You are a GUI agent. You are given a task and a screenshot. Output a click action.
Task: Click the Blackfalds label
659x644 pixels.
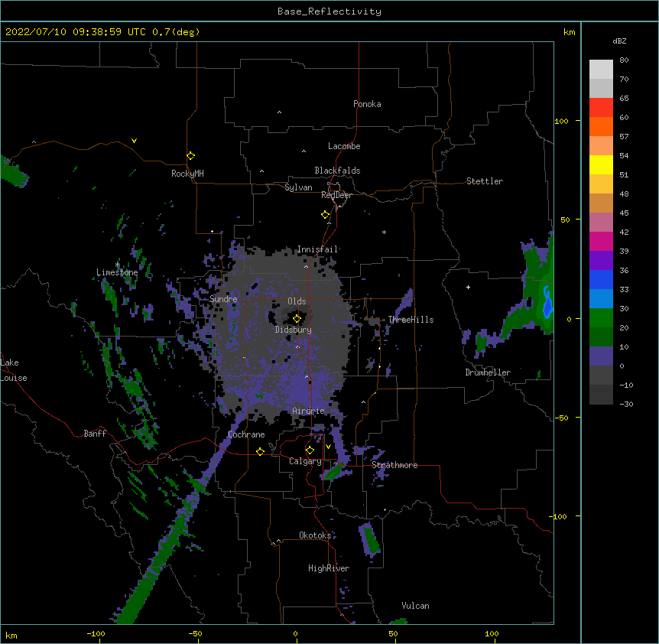coord(337,171)
